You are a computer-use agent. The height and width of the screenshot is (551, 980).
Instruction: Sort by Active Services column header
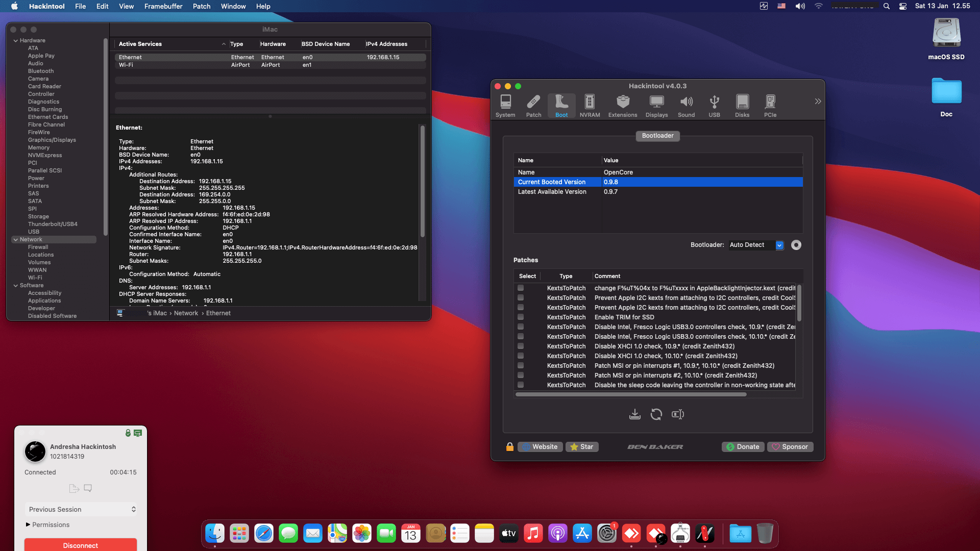click(171, 44)
